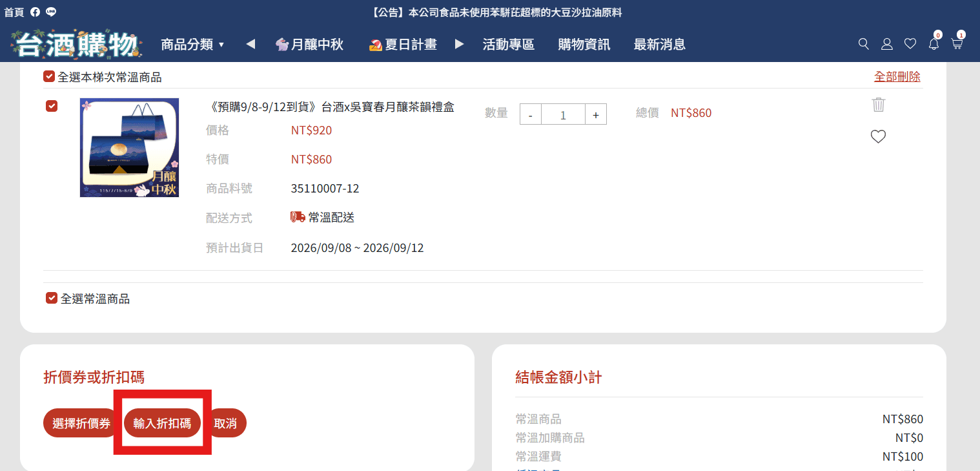The image size is (980, 471).
Task: Click special price NT$860 under 特價
Action: tap(311, 160)
